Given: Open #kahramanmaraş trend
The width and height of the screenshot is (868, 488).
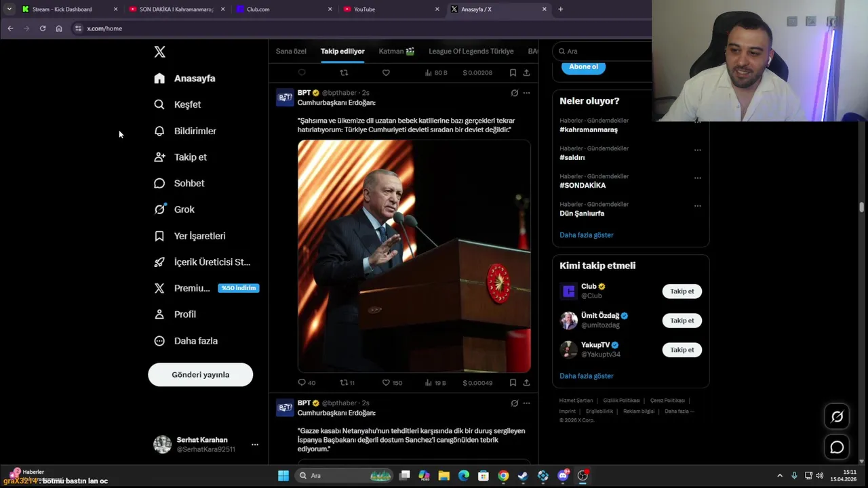Looking at the screenshot, I should (589, 129).
